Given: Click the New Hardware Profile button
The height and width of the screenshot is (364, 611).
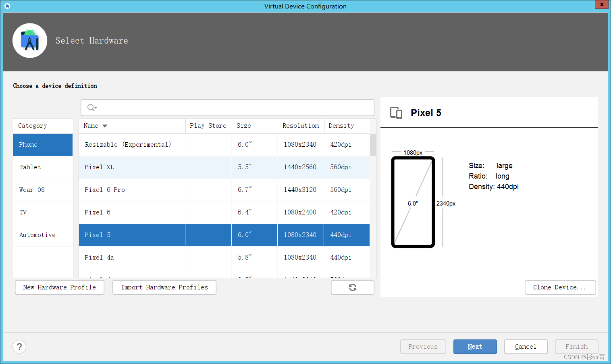Looking at the screenshot, I should tap(60, 287).
